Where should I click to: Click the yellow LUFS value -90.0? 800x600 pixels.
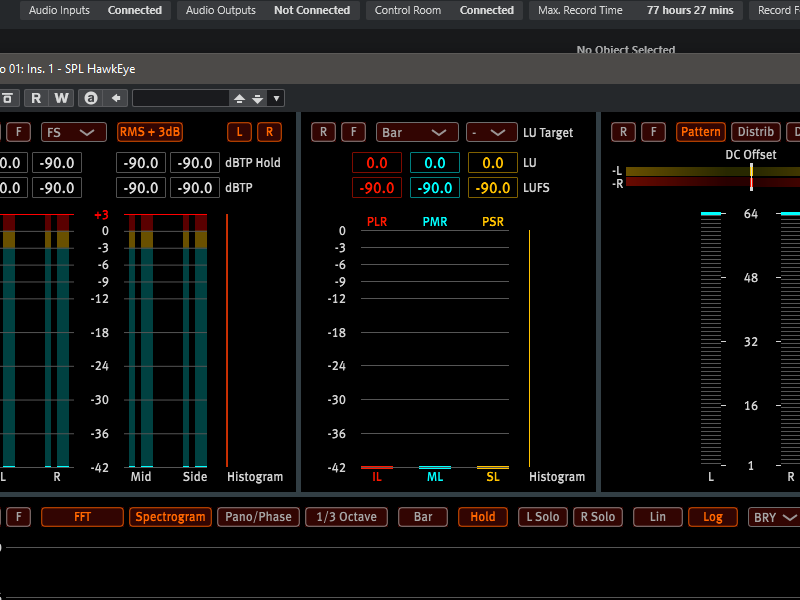(x=493, y=188)
